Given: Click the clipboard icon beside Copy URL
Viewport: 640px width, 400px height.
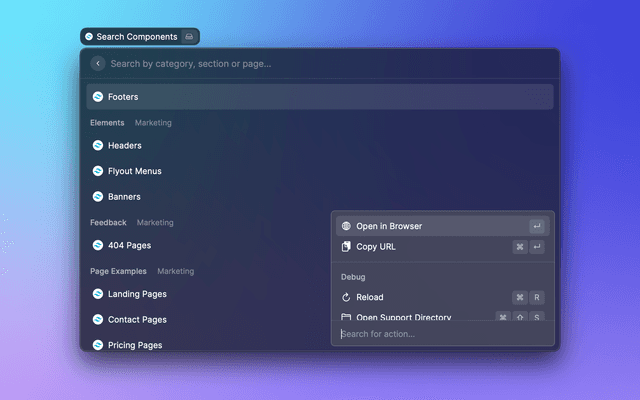Looking at the screenshot, I should click(x=346, y=247).
